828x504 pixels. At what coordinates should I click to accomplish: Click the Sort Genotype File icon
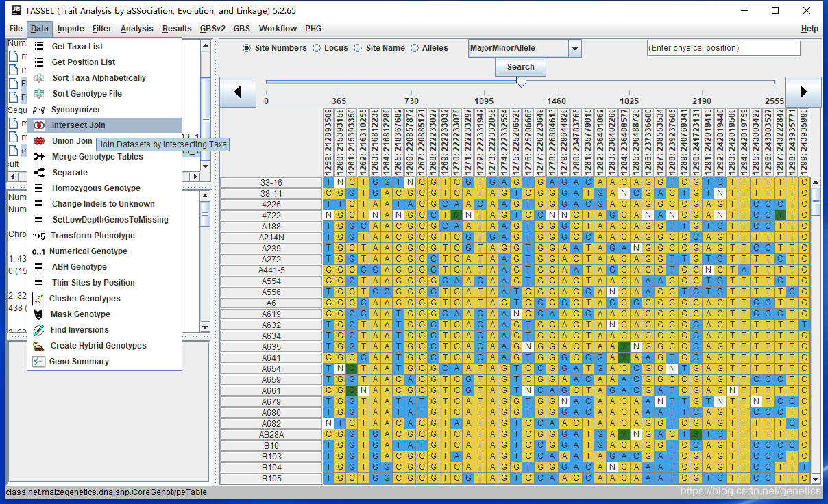(x=39, y=93)
